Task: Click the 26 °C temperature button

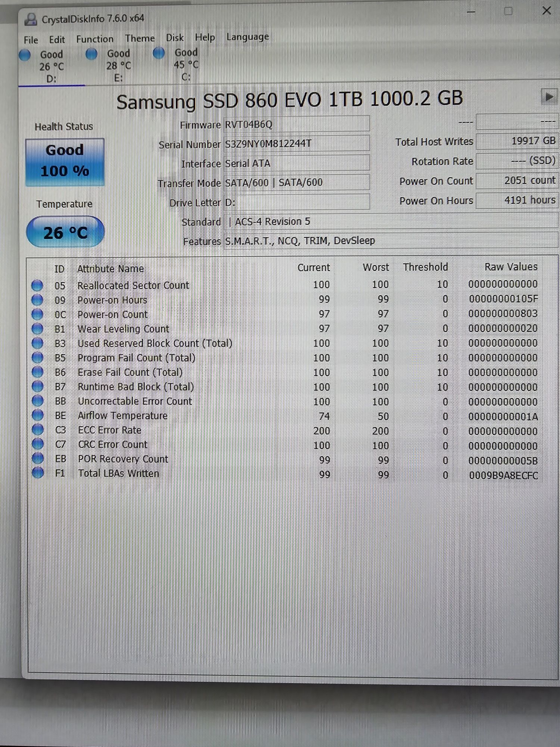Action: (65, 232)
